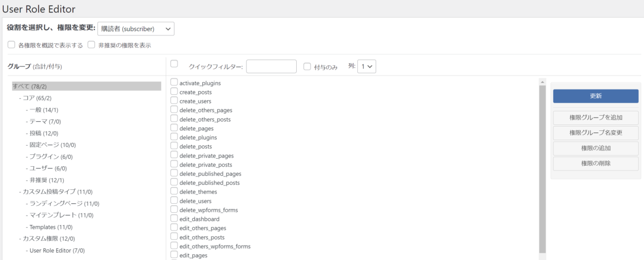Enable the edit_dashboard capability checkbox
644x260 pixels.
[x=174, y=219]
